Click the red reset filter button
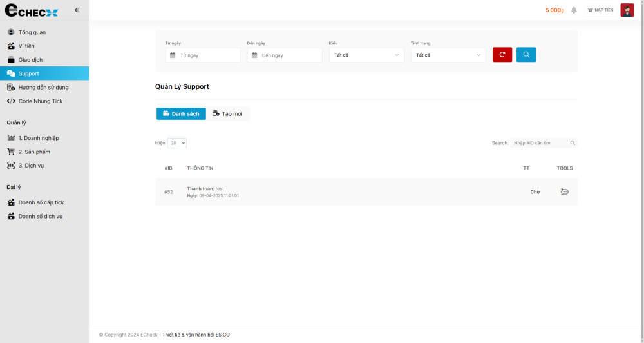Screen dimensions: 644x343 click(502, 55)
